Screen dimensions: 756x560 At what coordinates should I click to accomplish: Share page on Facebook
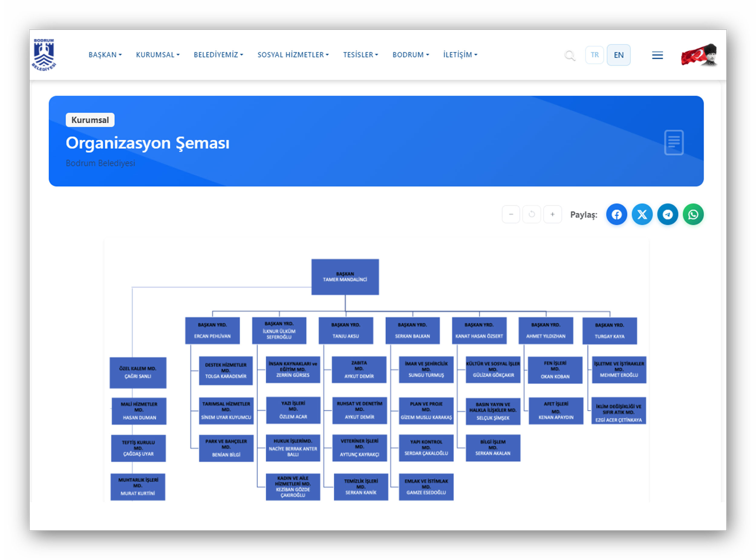pyautogui.click(x=616, y=214)
